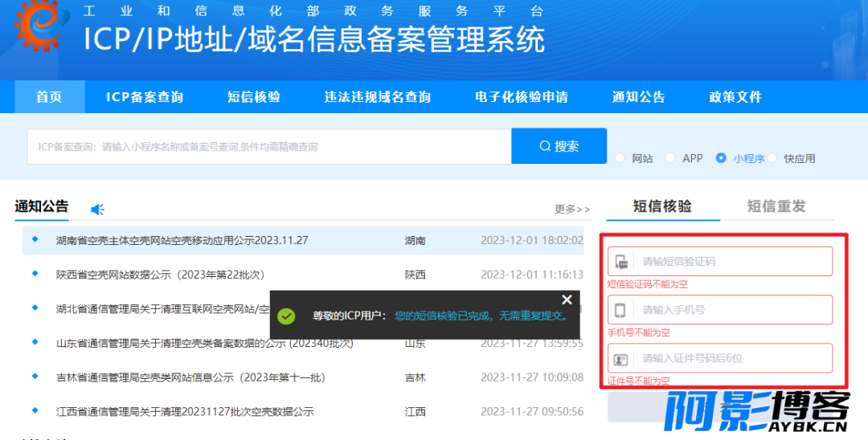Screen dimensions: 868x440
Task: Close the SMS verification notification popup
Action: pos(567,299)
